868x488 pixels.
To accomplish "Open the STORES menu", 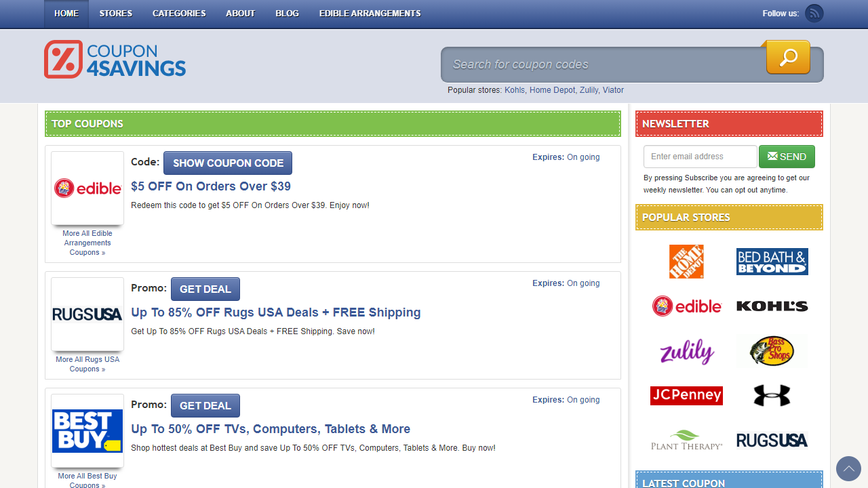I will coord(115,14).
